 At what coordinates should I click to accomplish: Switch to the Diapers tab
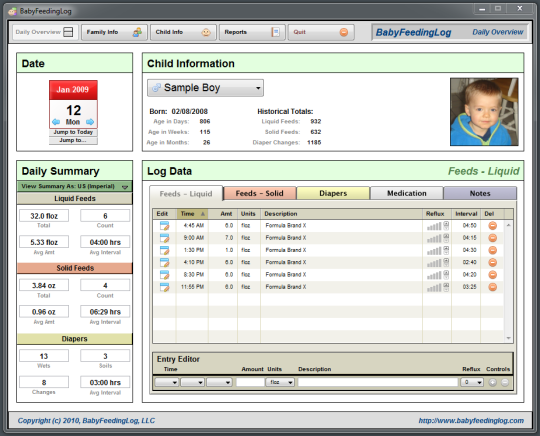coord(333,193)
